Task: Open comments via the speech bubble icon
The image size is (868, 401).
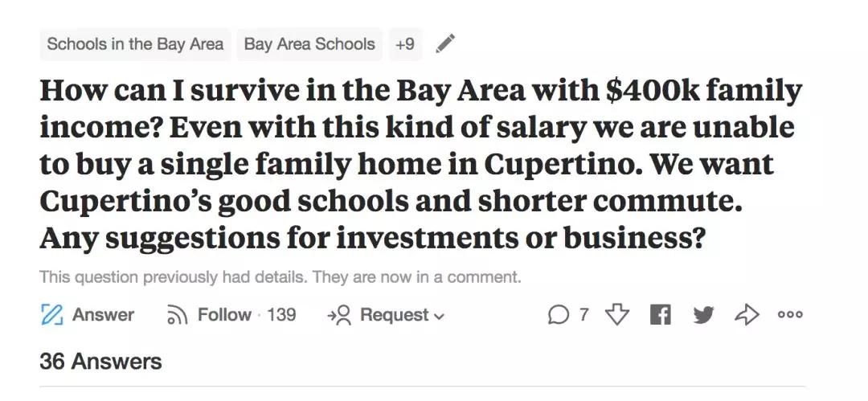Action: point(559,315)
